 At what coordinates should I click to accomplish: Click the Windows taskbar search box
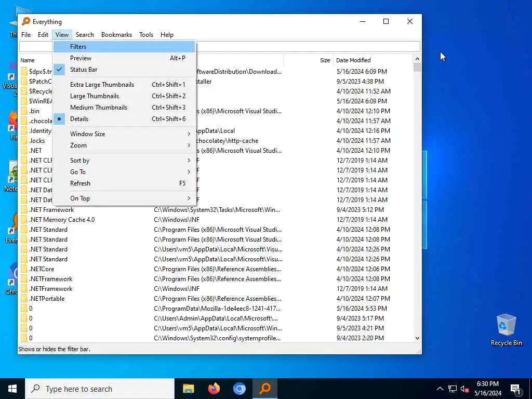click(100, 389)
